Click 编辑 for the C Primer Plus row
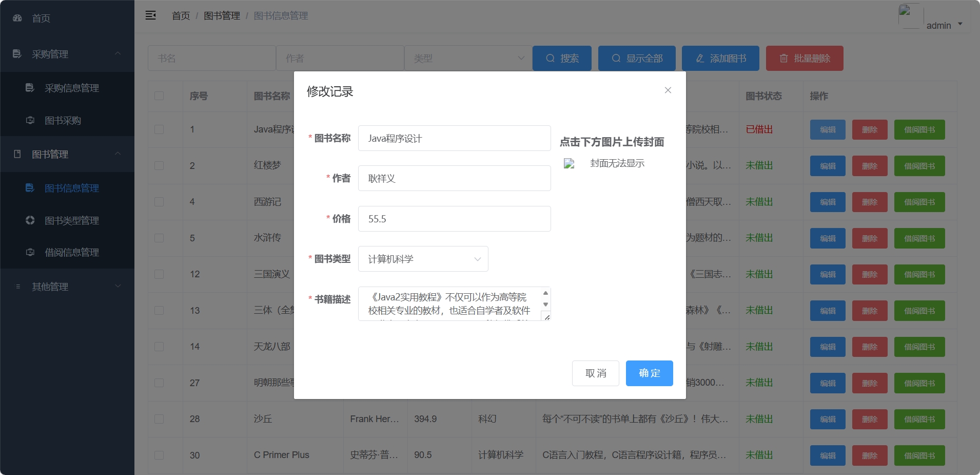Viewport: 980px width, 475px height. pos(828,455)
